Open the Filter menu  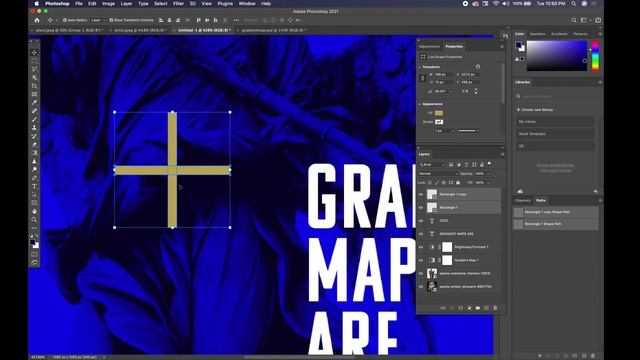[178, 4]
